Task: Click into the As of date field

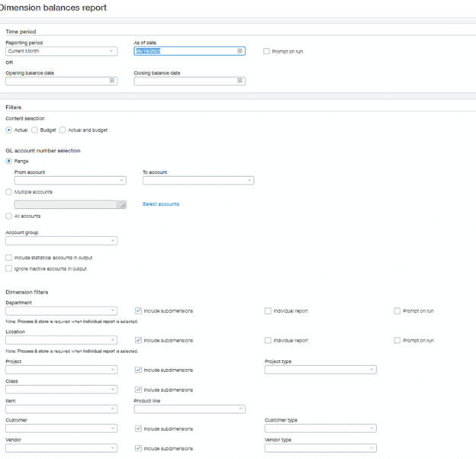Action: point(183,51)
